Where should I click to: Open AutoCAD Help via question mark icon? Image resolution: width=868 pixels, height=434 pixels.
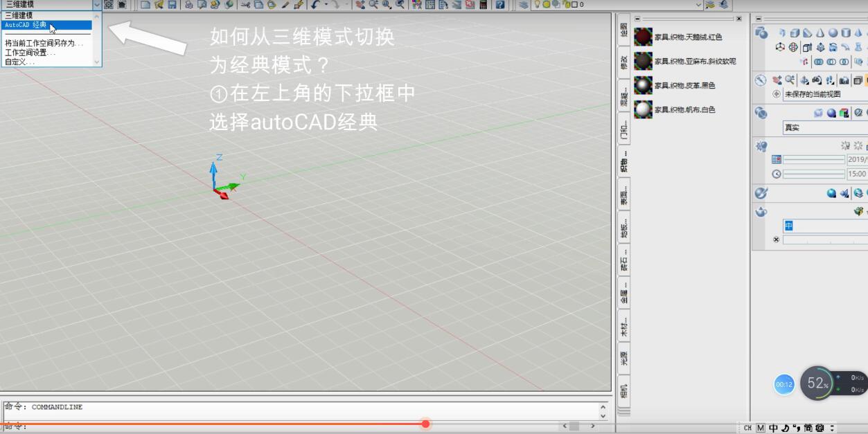pyautogui.click(x=501, y=6)
